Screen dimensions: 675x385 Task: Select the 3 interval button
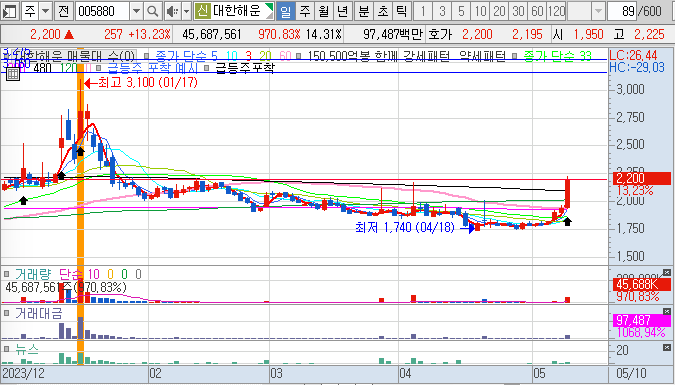[442, 11]
